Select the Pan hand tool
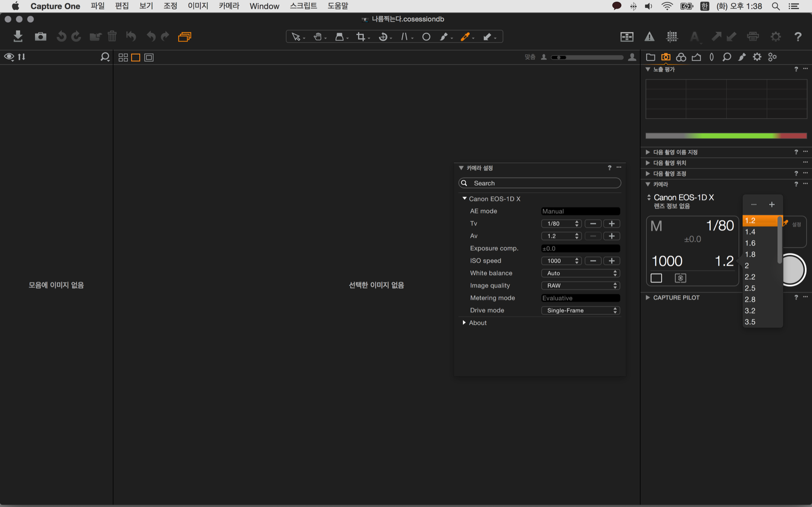This screenshot has width=812, height=507. tap(317, 37)
